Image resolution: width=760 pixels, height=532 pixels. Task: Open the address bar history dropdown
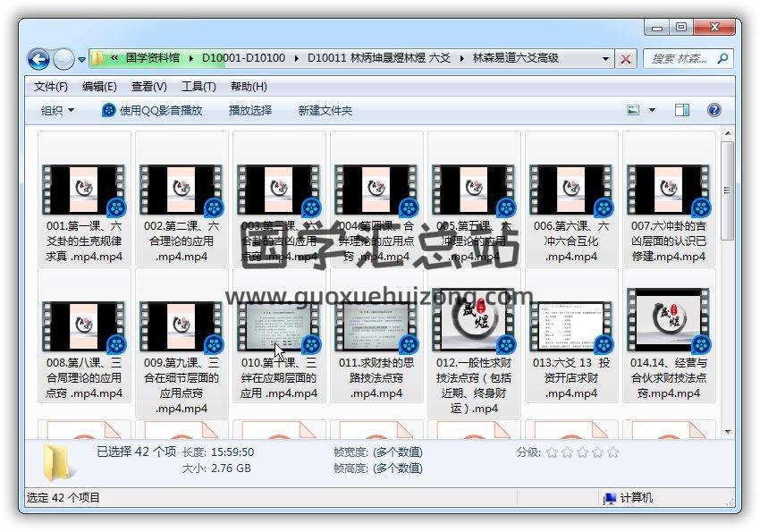point(605,59)
